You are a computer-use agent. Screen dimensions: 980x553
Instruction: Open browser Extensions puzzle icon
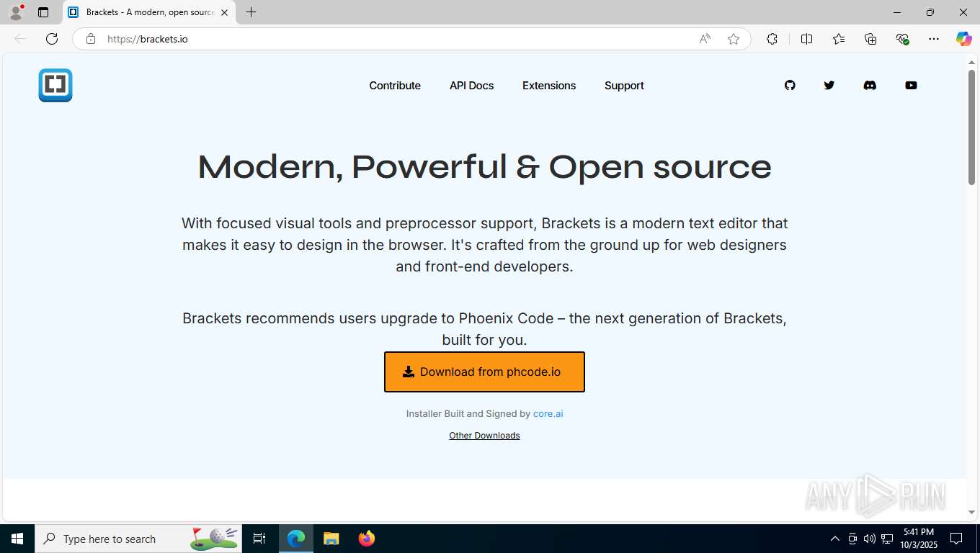point(772,39)
